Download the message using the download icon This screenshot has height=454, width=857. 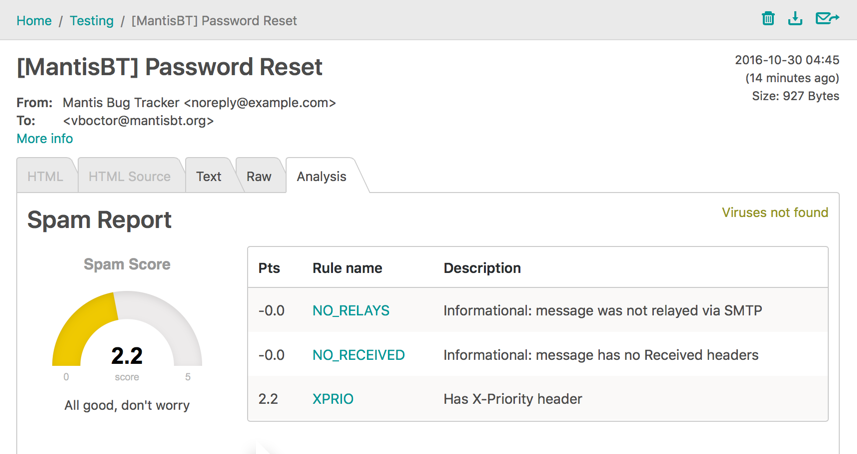(x=795, y=18)
